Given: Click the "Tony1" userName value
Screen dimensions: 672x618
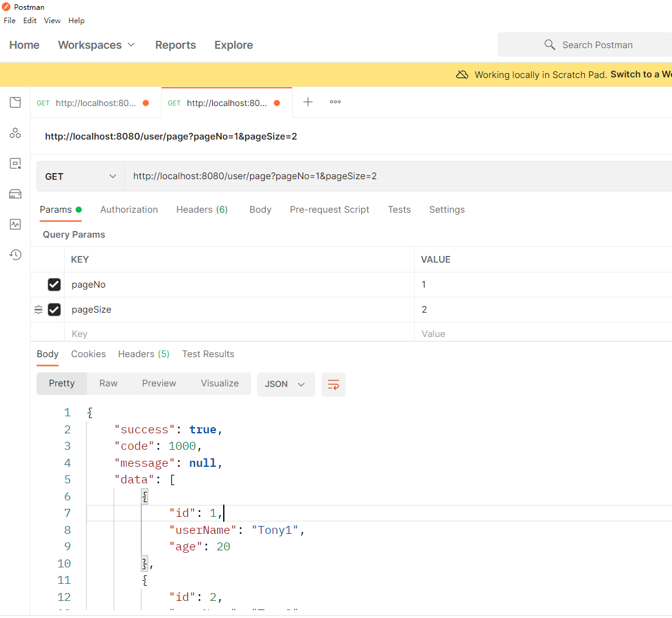Looking at the screenshot, I should tap(274, 531).
